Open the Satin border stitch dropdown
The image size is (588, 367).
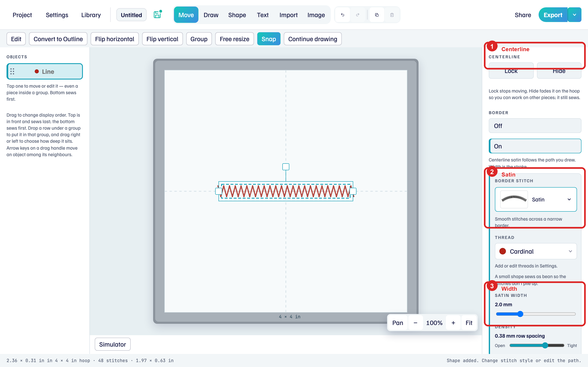[536, 199]
